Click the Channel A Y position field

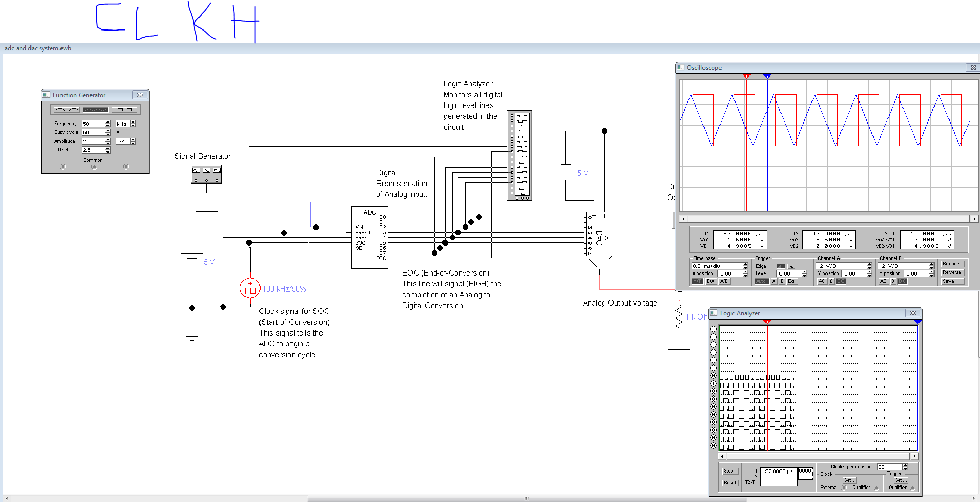(854, 273)
